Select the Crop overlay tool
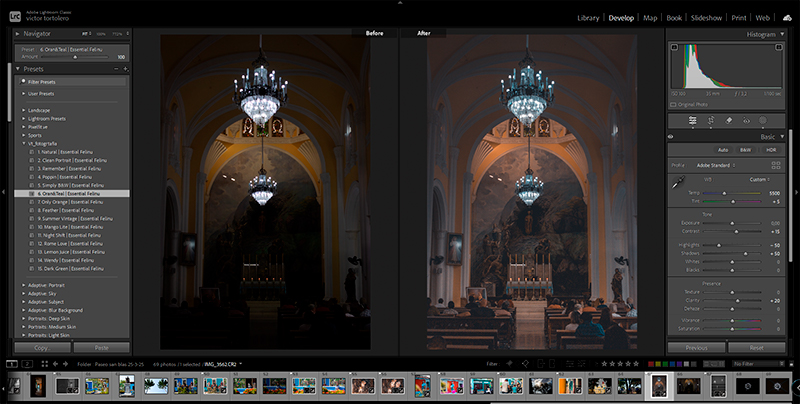This screenshot has width=800, height=404. [711, 120]
